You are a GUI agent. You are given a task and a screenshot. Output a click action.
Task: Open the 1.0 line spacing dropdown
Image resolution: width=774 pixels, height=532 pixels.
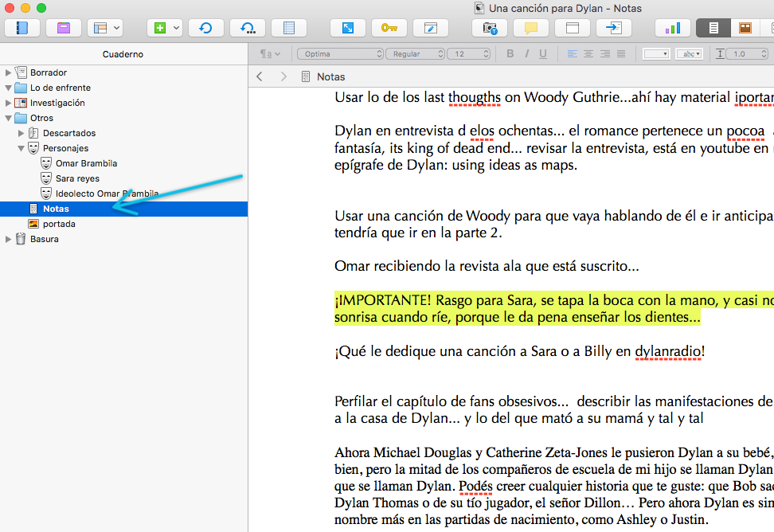point(748,54)
